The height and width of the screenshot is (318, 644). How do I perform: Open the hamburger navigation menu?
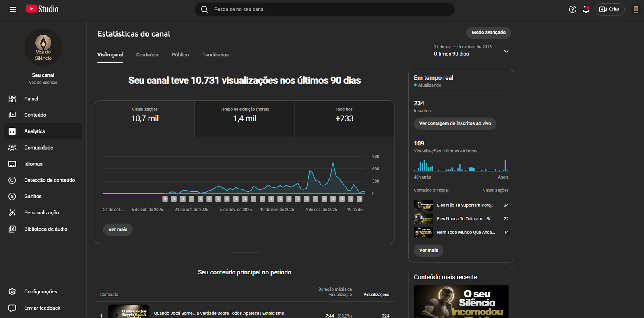pyautogui.click(x=13, y=9)
